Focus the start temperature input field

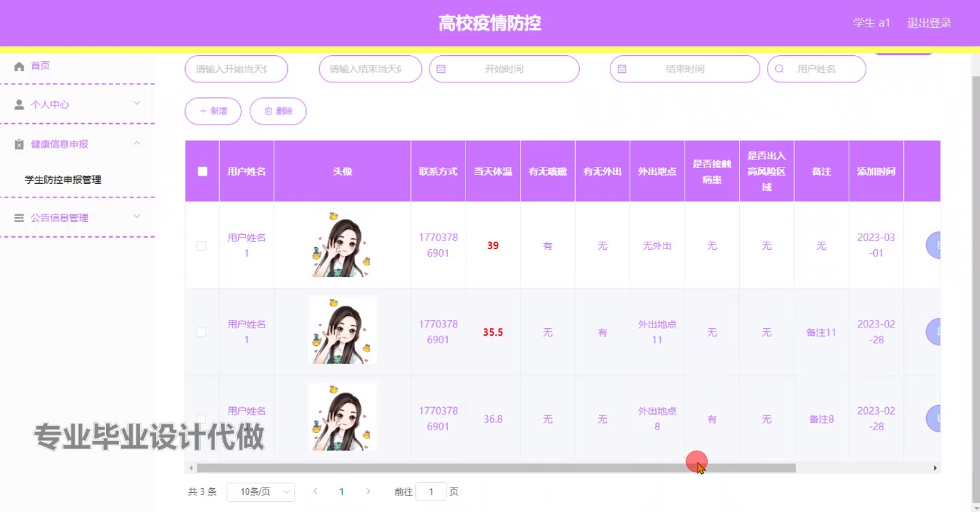tap(237, 69)
